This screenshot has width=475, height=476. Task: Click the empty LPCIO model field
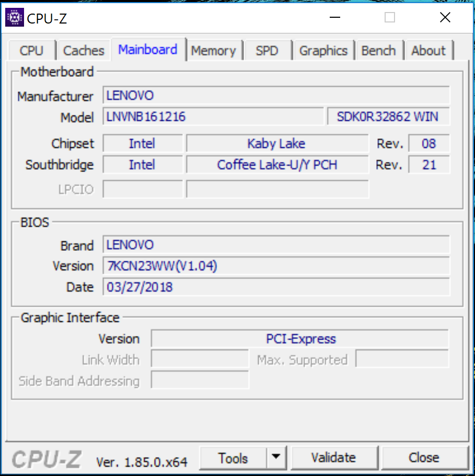coord(277,189)
